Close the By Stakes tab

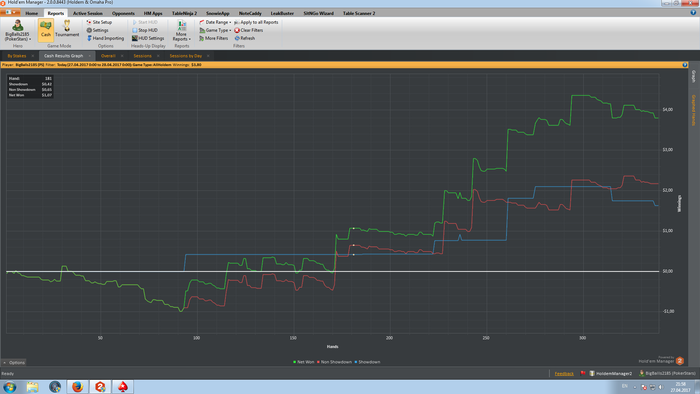[33, 56]
